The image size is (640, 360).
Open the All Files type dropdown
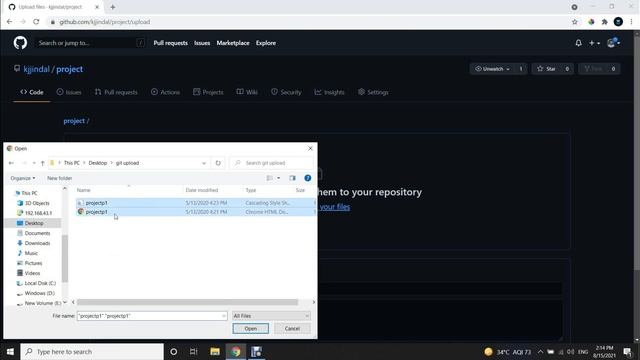(x=271, y=316)
